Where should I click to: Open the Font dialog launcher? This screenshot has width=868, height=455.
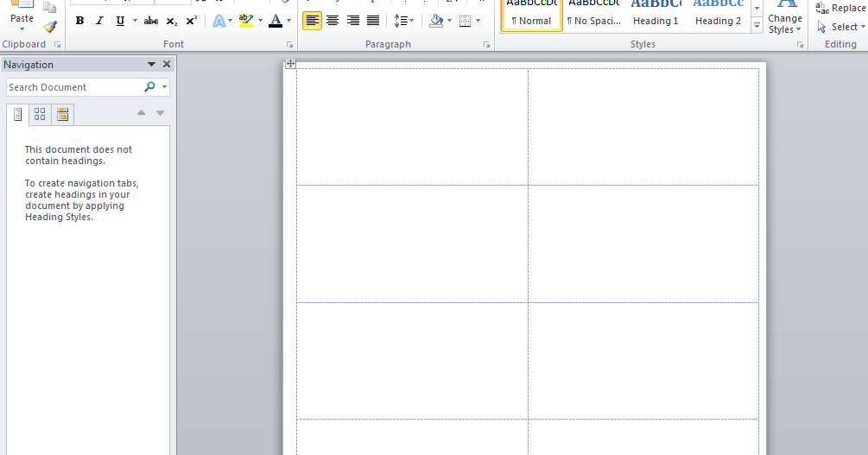pos(289,44)
